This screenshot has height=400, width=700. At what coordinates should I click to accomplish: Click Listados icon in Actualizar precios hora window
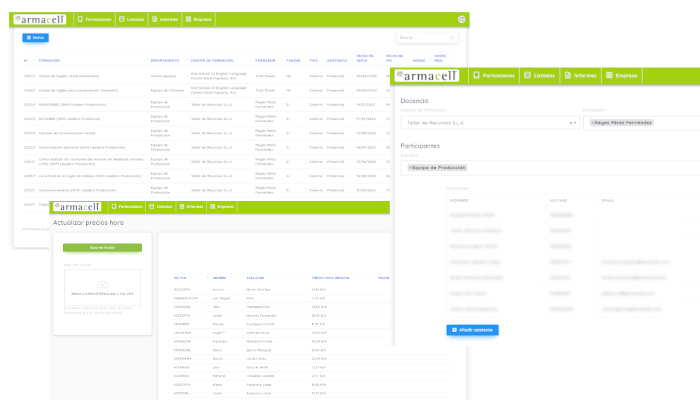[152, 207]
